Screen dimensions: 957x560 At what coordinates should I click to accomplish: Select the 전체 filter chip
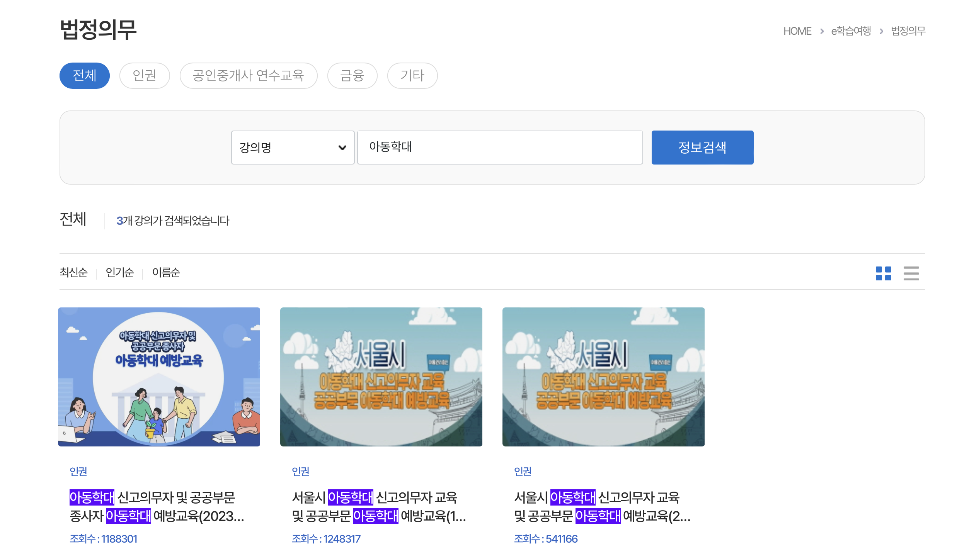tap(84, 76)
